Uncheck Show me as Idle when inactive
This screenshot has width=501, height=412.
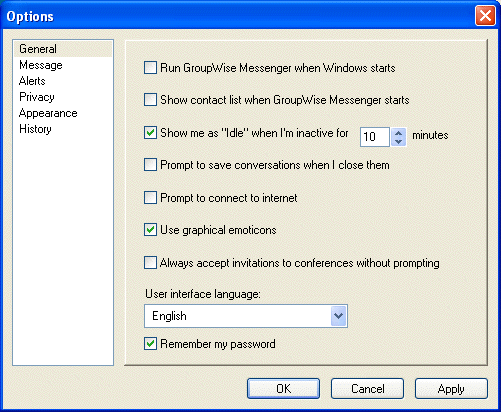tap(150, 132)
